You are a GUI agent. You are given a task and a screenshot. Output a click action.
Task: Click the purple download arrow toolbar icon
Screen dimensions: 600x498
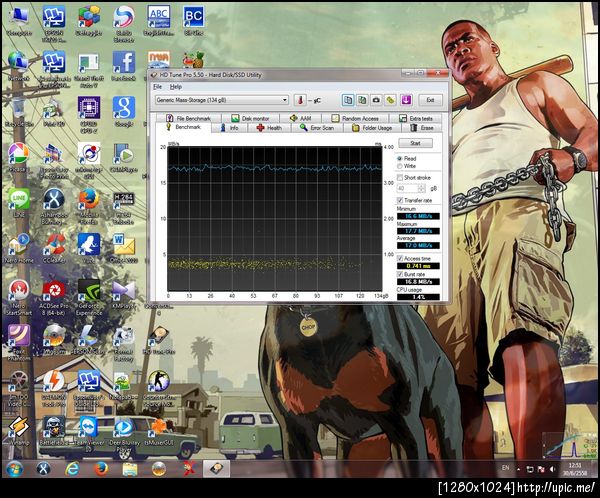pos(406,100)
